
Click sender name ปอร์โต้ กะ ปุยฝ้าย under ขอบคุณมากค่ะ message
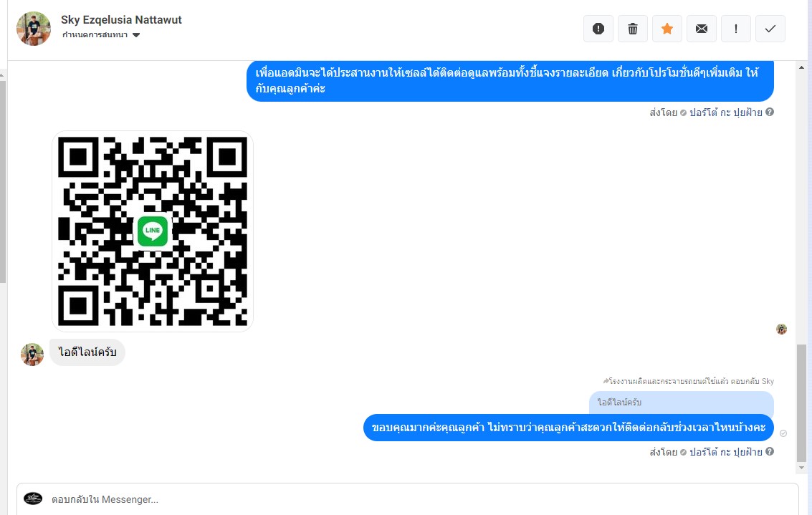(x=725, y=452)
